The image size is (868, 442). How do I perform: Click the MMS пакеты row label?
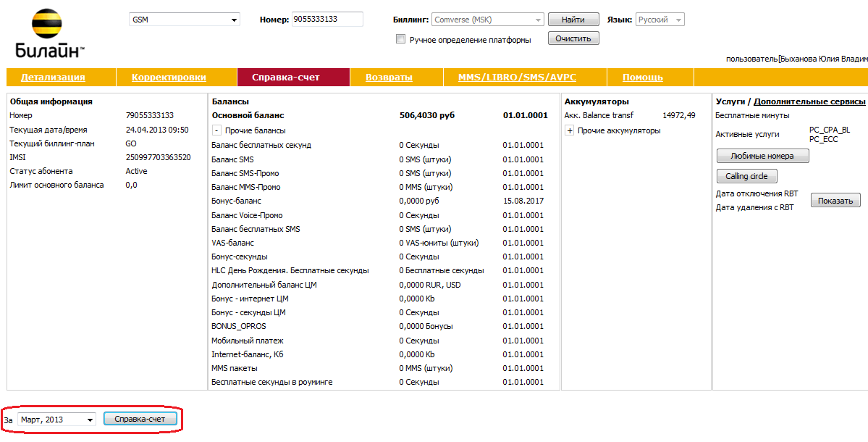[x=234, y=368]
